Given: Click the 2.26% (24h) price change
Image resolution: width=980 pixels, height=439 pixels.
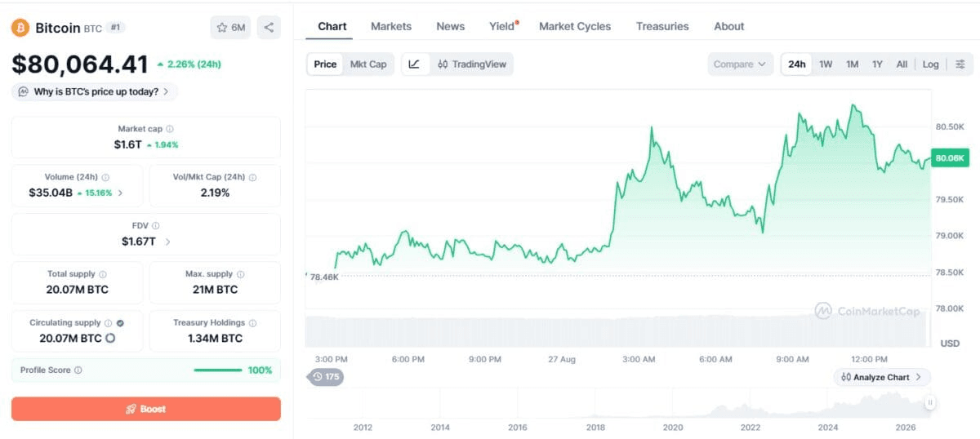Looking at the screenshot, I should [189, 64].
